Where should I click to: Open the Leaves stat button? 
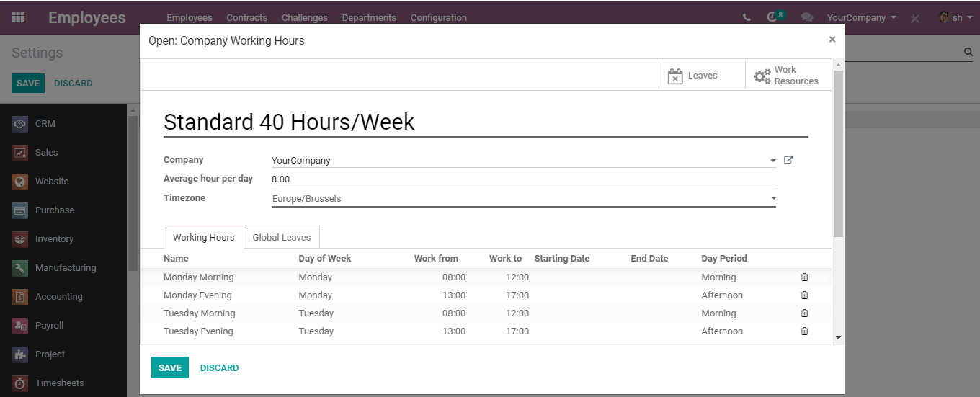702,75
